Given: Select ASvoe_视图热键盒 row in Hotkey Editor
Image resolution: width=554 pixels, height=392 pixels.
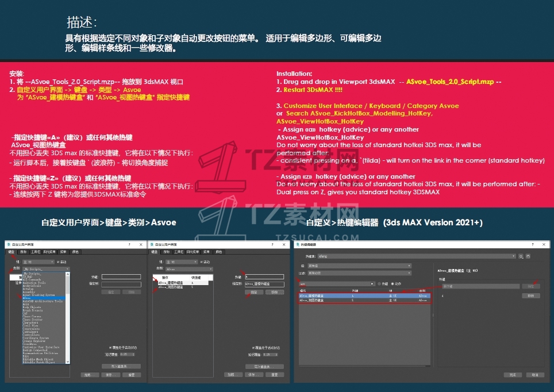Looking at the screenshot, I should tap(364, 300).
